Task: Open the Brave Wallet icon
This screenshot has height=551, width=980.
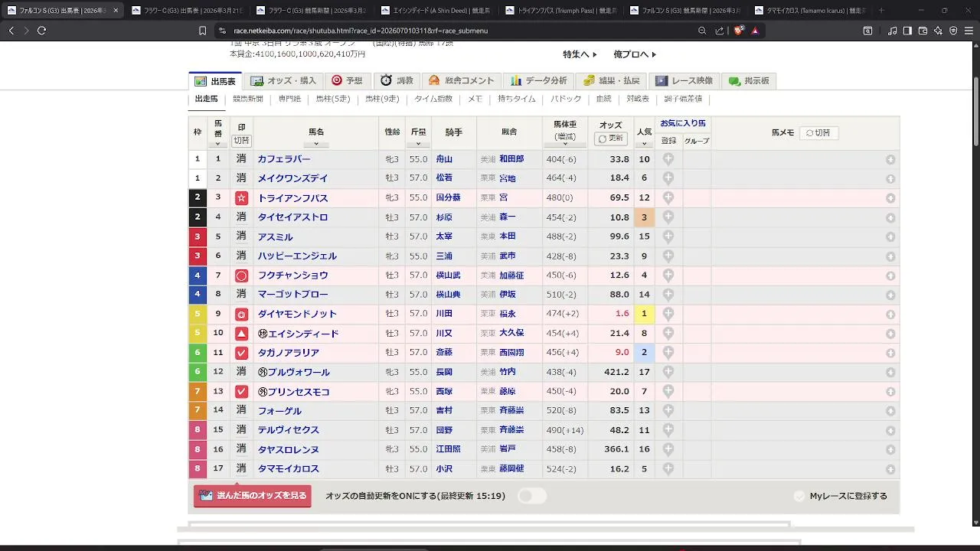Action: [x=923, y=31]
